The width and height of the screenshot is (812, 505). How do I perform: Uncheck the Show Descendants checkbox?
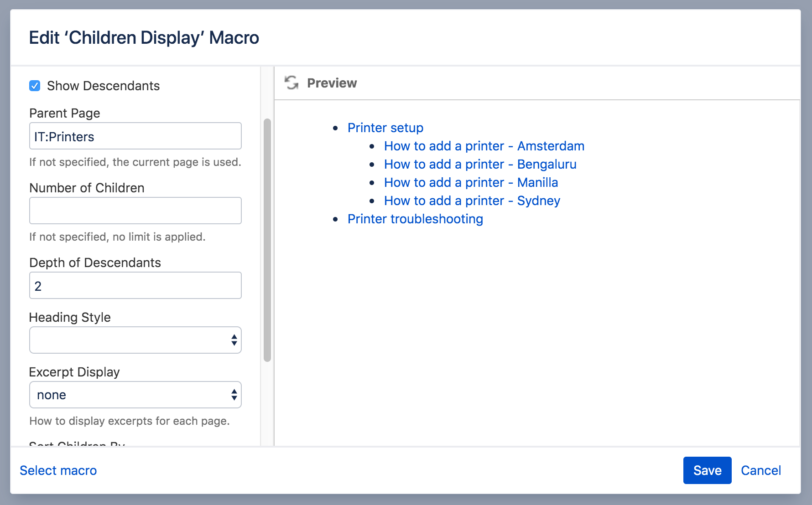point(35,86)
